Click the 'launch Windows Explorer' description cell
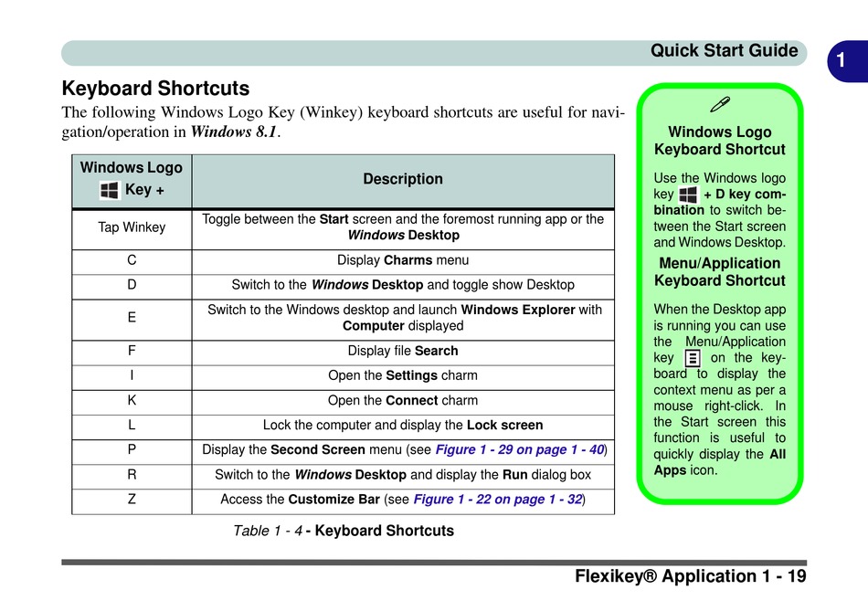The image size is (868, 611). click(x=403, y=320)
